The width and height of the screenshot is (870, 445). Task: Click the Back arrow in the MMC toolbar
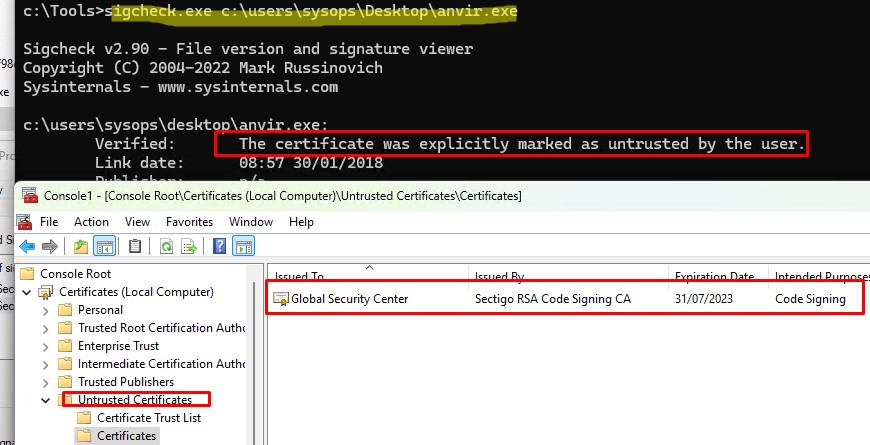27,246
